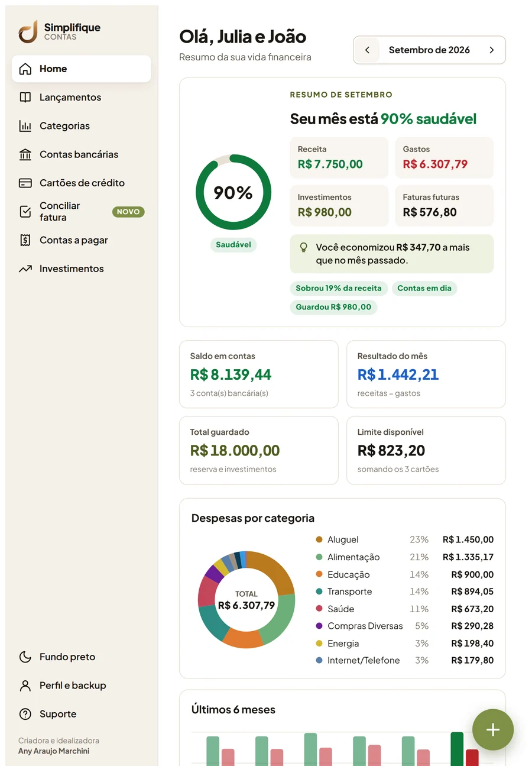The width and height of the screenshot is (532, 766).
Task: Click the Contas em dia tag
Action: (x=424, y=289)
